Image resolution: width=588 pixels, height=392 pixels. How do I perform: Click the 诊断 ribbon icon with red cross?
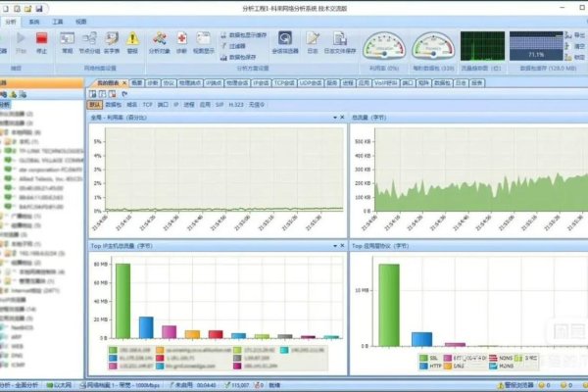182,43
